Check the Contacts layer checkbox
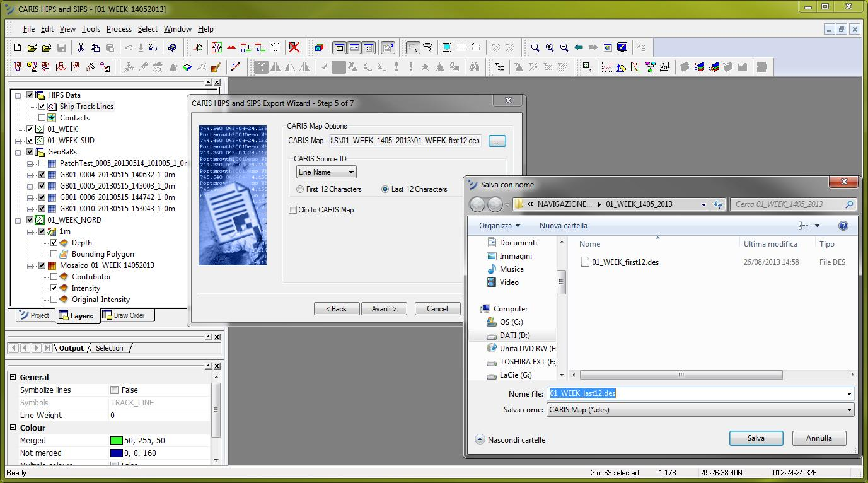Image resolution: width=868 pixels, height=483 pixels. (x=42, y=118)
